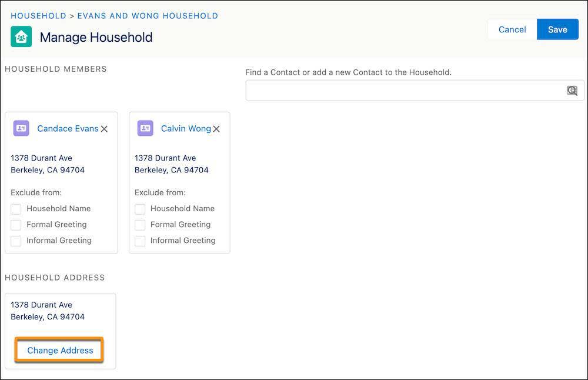Viewport: 588px width, 380px height.
Task: Click Candace Evans' Berkeley, CA 94704 address line
Action: coord(48,170)
